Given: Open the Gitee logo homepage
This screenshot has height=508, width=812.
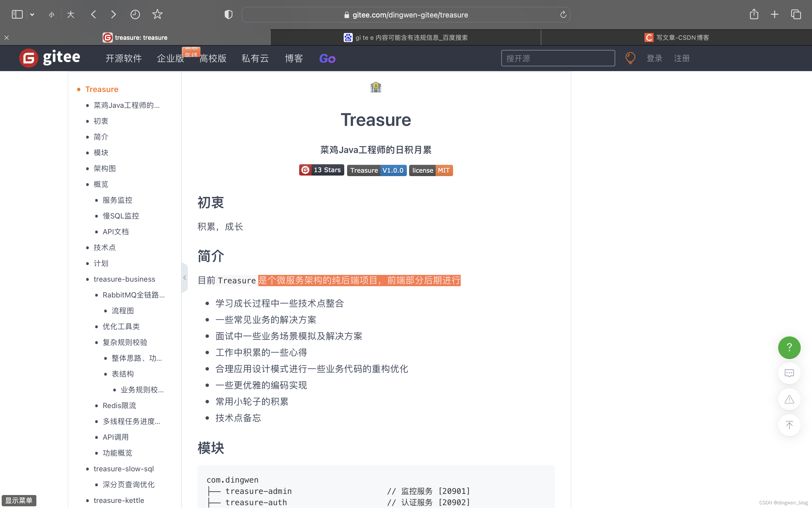Looking at the screenshot, I should click(50, 58).
